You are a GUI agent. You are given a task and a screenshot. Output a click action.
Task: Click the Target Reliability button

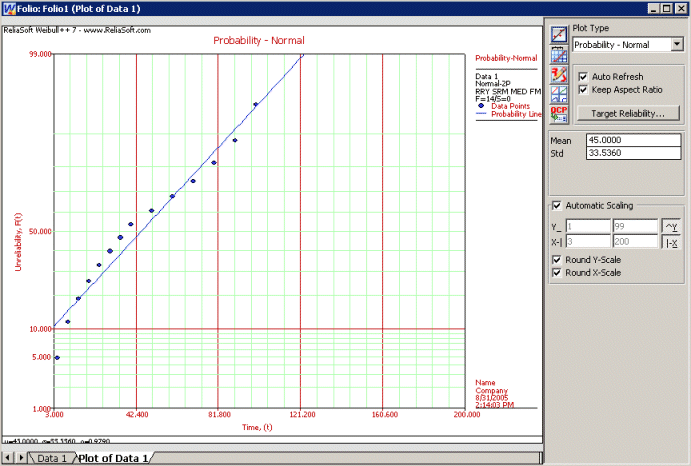pos(627,113)
